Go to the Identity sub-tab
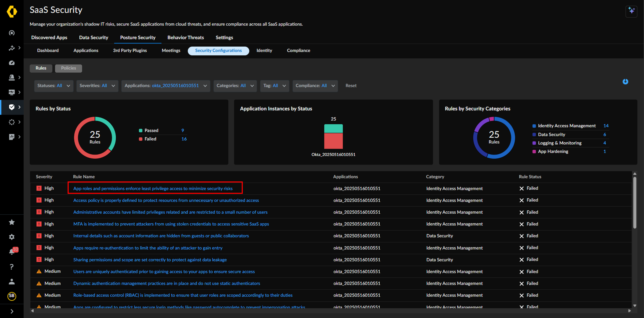This screenshot has width=644, height=318. pyautogui.click(x=264, y=51)
